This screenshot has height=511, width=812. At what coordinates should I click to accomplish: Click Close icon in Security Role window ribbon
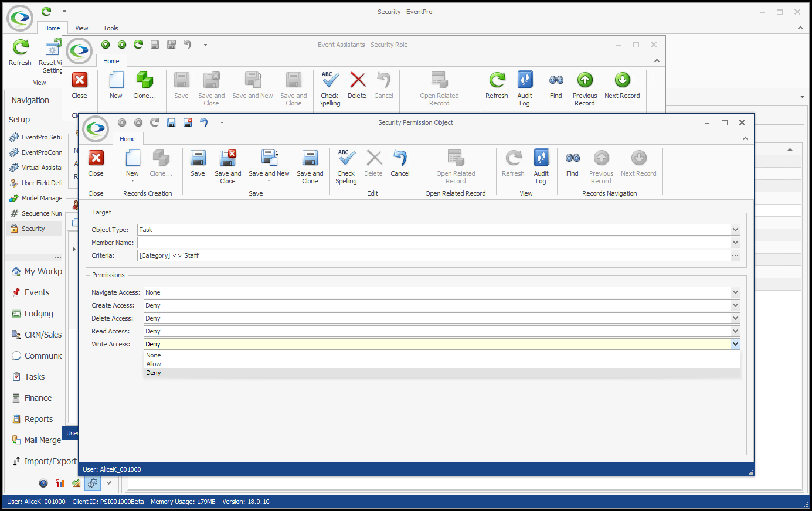coord(80,80)
